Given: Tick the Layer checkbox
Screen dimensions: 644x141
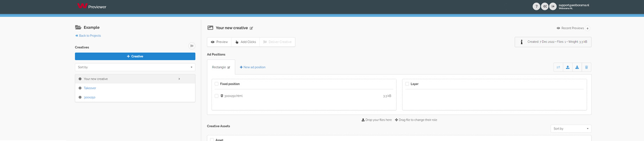Looking at the screenshot, I should click(407, 84).
